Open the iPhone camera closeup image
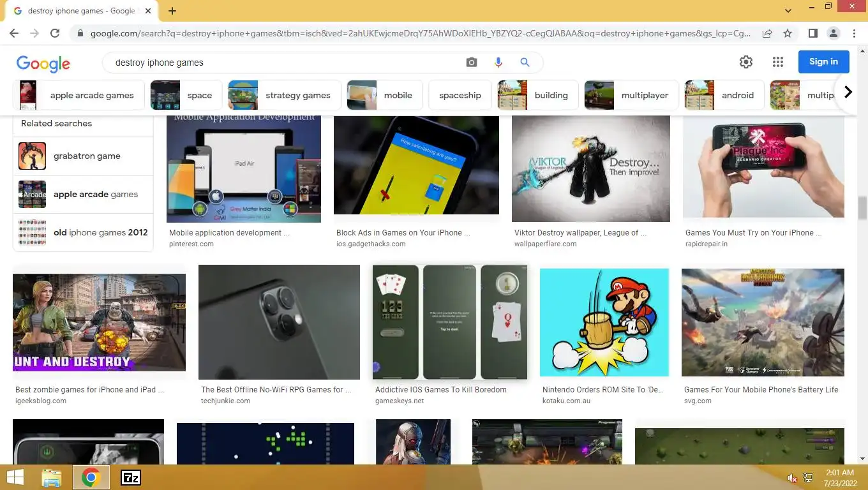Image resolution: width=868 pixels, height=490 pixels. tap(279, 322)
